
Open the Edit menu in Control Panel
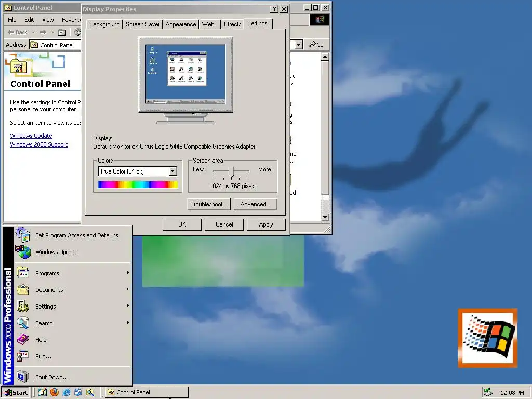[29, 20]
